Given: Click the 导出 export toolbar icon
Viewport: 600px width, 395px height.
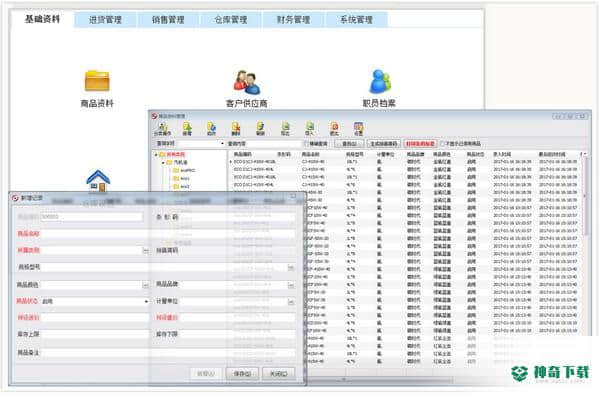Looking at the screenshot, I should 285,129.
